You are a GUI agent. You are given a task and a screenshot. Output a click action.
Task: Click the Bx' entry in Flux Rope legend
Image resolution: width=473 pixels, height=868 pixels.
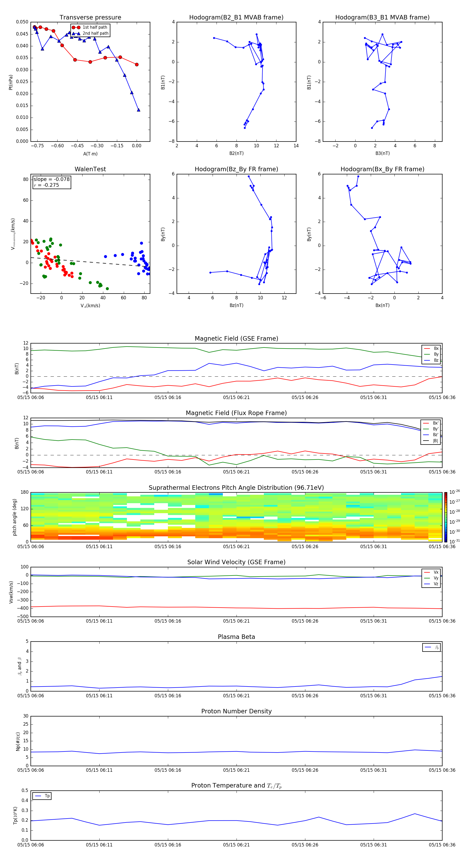click(431, 423)
